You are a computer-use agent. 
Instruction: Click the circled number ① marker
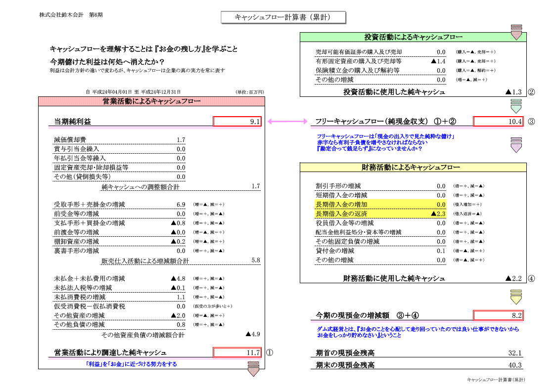[270, 353]
